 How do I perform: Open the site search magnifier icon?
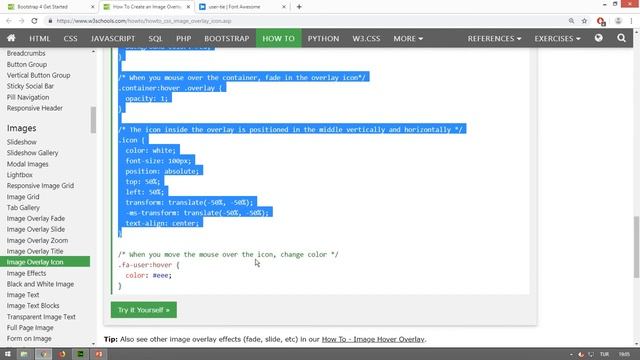[621, 38]
